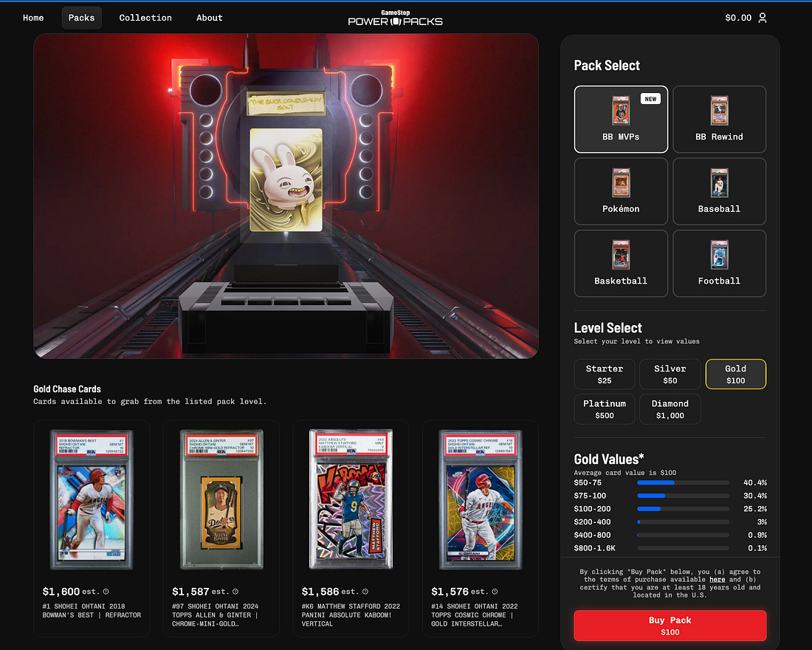Click the BB Rewind pack card icon
This screenshot has width=812, height=650.
719,110
